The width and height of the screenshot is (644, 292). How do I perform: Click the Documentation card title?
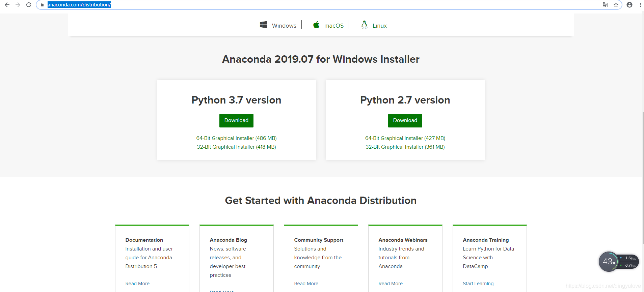[144, 240]
